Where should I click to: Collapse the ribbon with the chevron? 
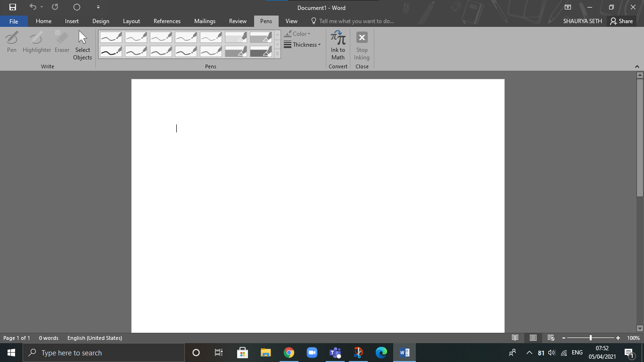click(x=637, y=66)
